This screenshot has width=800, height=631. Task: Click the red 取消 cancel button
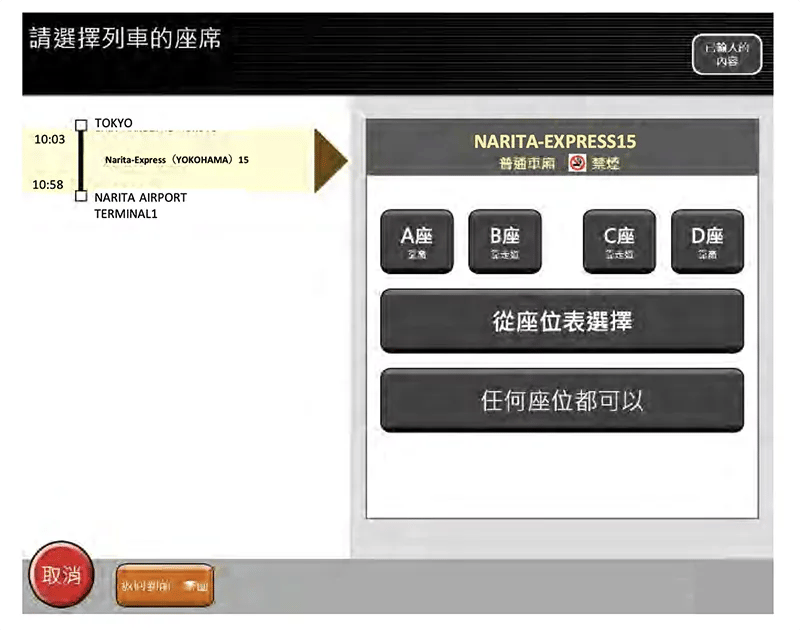tap(61, 575)
